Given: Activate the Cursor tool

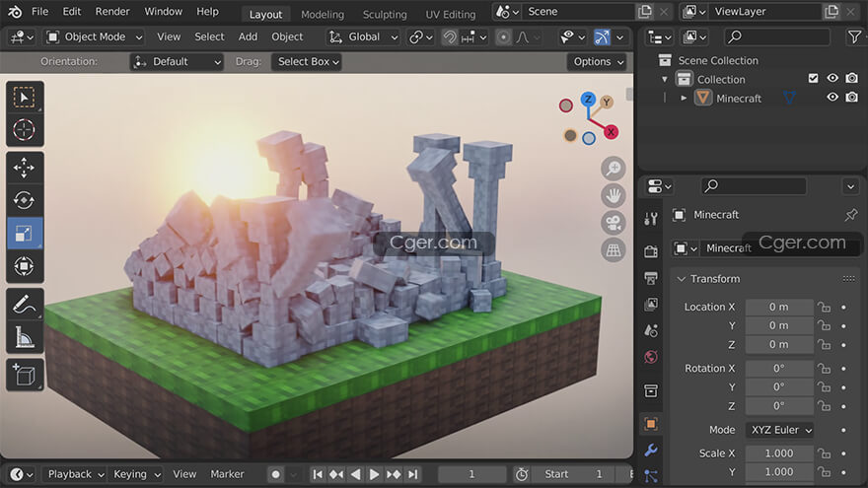Looking at the screenshot, I should [x=24, y=130].
